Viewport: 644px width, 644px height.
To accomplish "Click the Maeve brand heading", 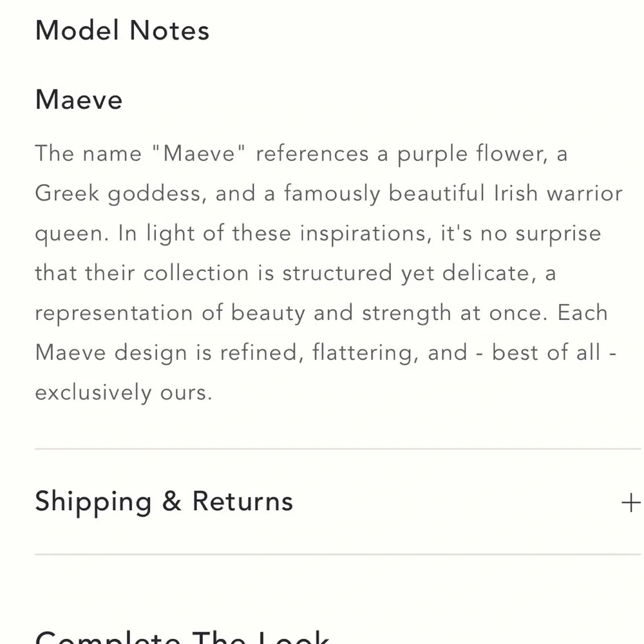I will click(x=79, y=99).
